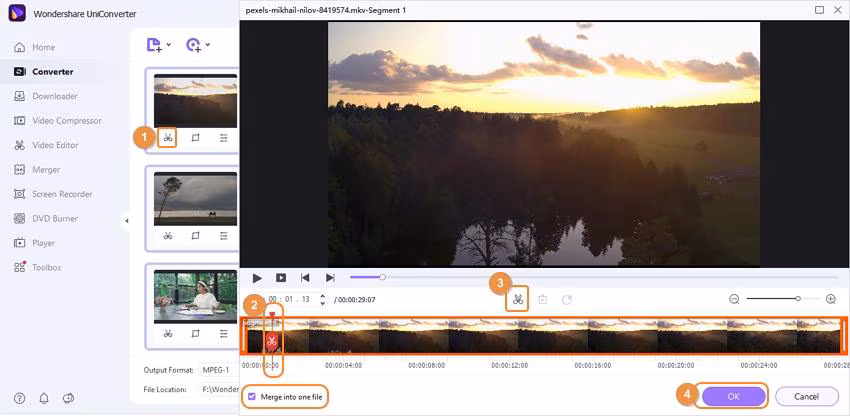
Task: Select the Converter sidebar item
Action: pyautogui.click(x=44, y=72)
